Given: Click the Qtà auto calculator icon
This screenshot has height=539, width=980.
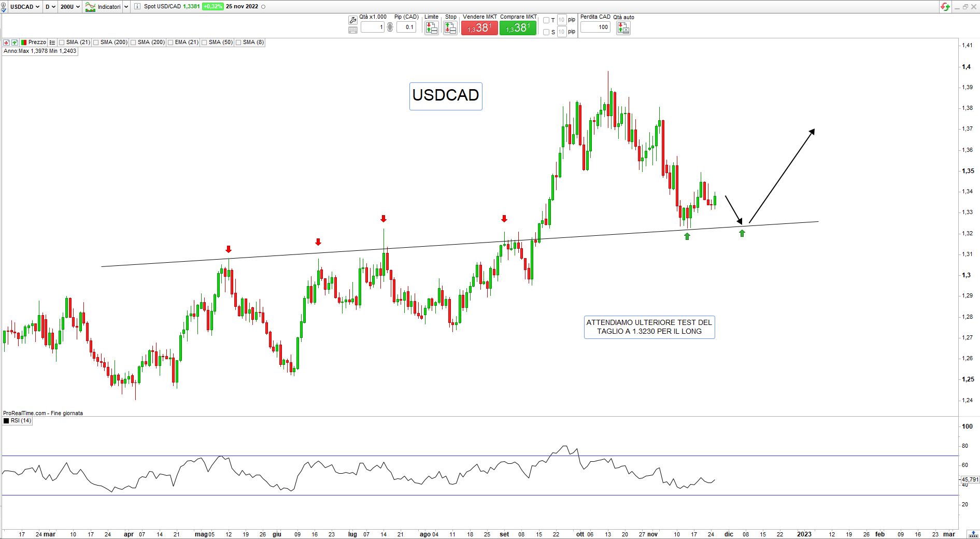Looking at the screenshot, I should pyautogui.click(x=623, y=28).
